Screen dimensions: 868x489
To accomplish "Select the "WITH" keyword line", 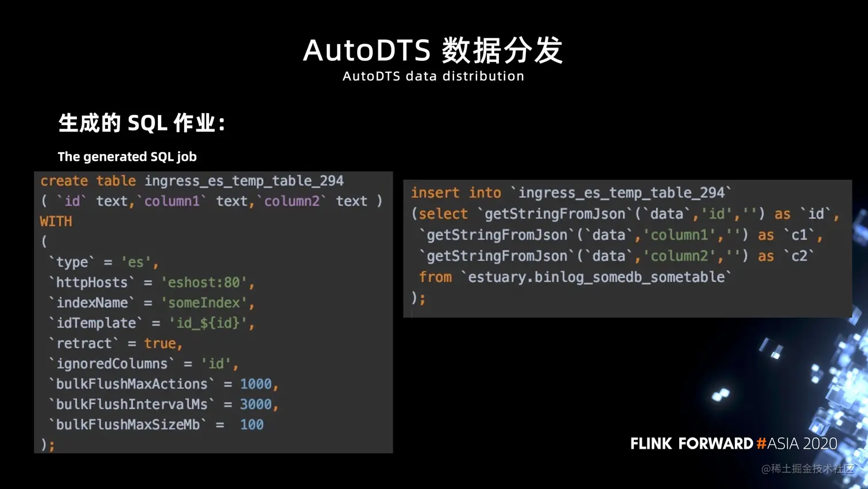I will tap(56, 221).
